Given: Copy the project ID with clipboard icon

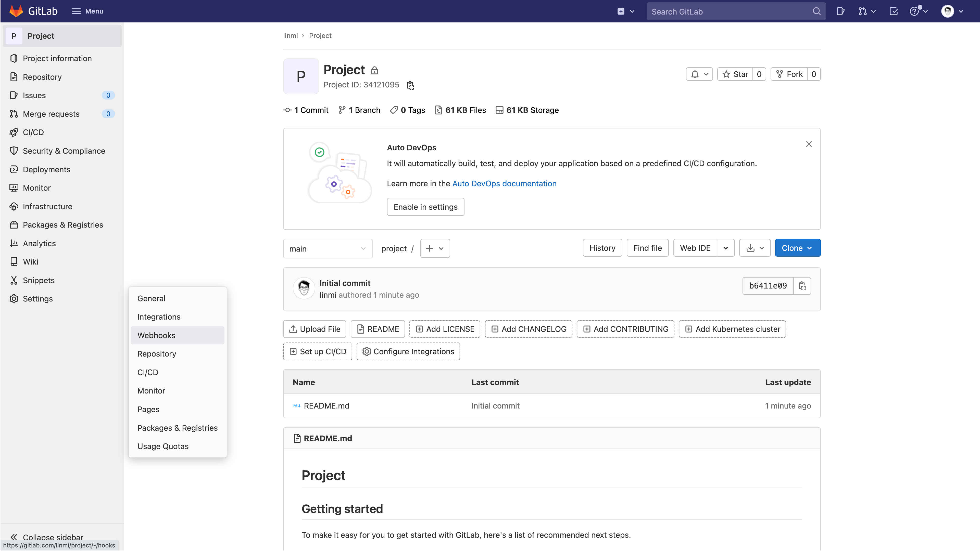Looking at the screenshot, I should 410,85.
